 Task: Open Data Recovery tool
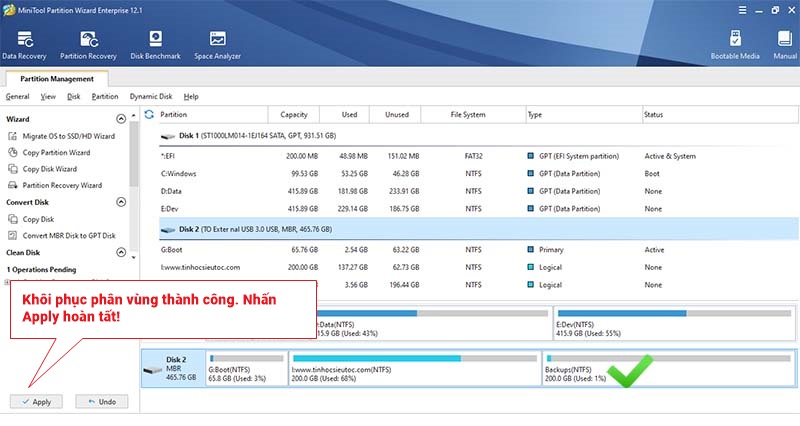tap(24, 45)
